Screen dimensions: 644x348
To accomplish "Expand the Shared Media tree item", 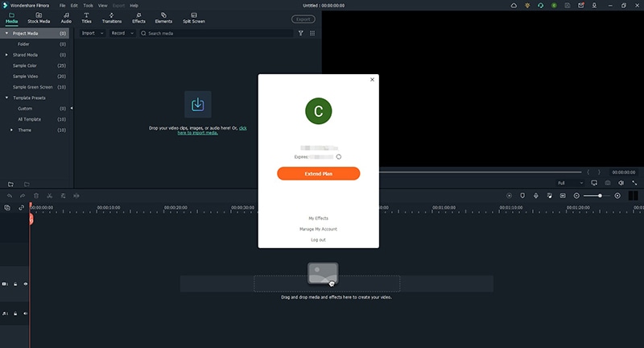I will [x=6, y=55].
